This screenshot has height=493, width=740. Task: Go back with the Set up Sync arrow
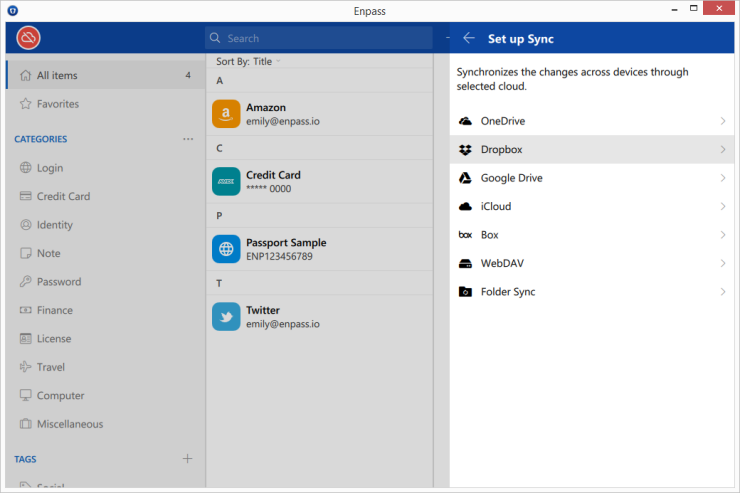tap(469, 38)
